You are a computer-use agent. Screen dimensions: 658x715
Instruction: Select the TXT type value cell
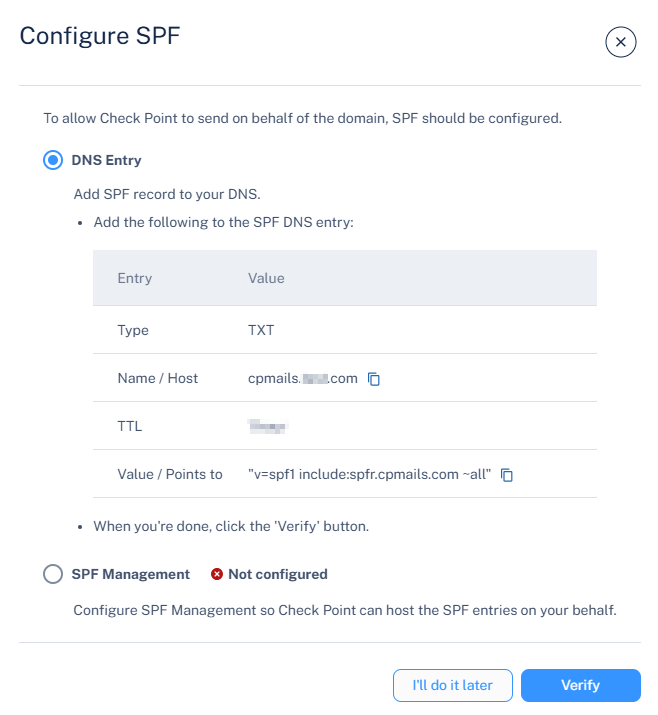coord(261,330)
